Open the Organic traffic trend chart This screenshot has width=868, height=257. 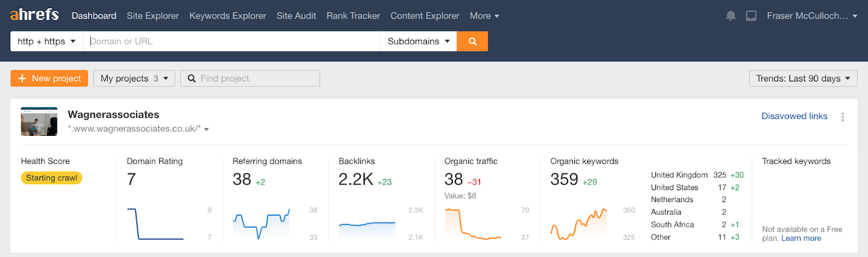(x=473, y=223)
